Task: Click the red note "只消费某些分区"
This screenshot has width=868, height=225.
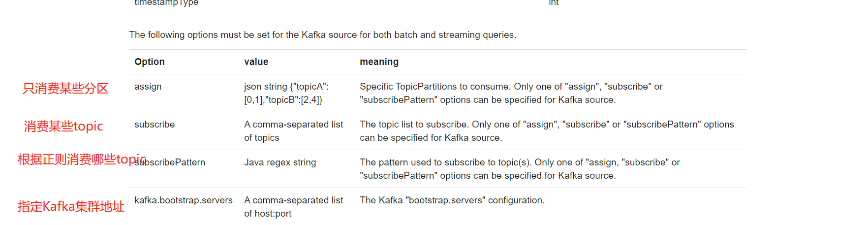Action: click(65, 89)
